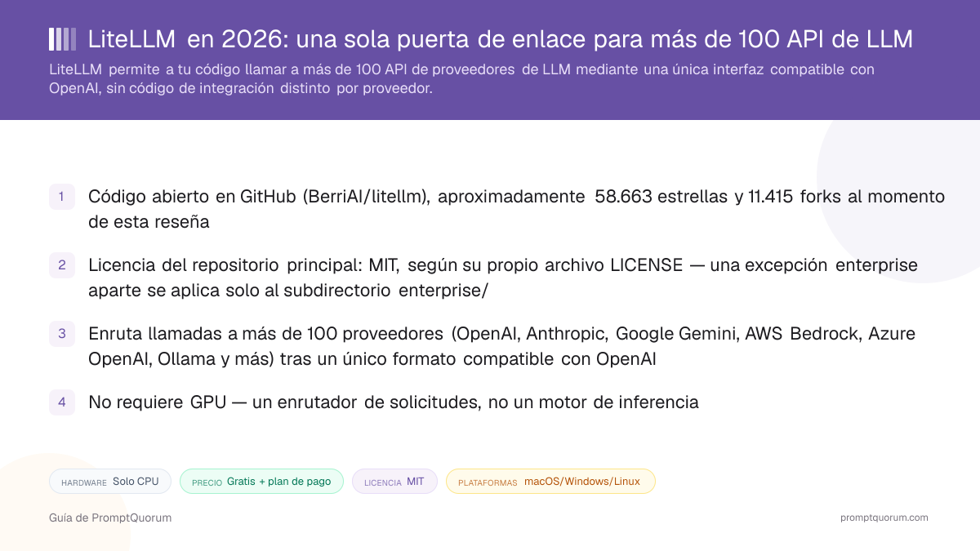Click the 'PLATAFORMAS macOS/Windows/Linux' pill
The width and height of the screenshot is (980, 551).
(x=550, y=482)
